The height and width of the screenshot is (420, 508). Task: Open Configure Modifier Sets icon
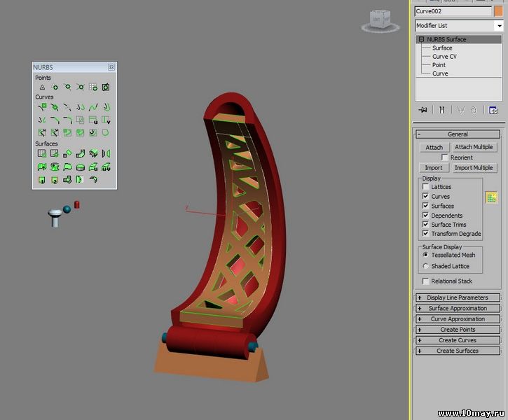493,110
